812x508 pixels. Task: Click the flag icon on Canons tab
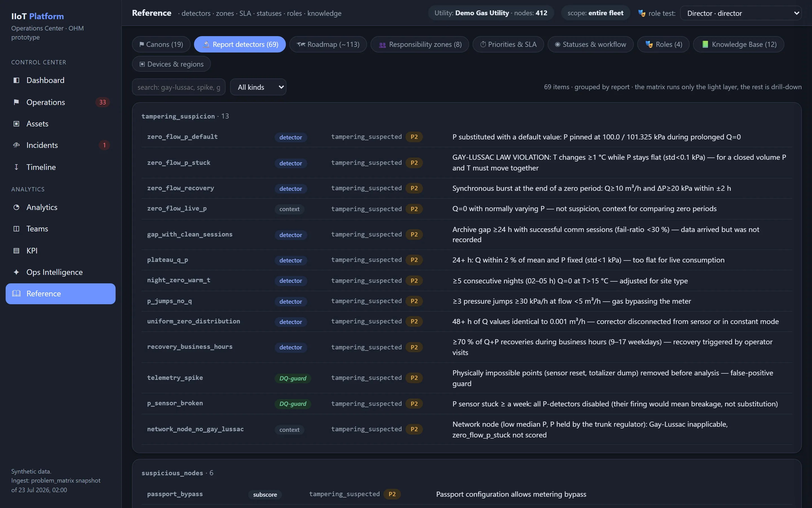pyautogui.click(x=142, y=44)
